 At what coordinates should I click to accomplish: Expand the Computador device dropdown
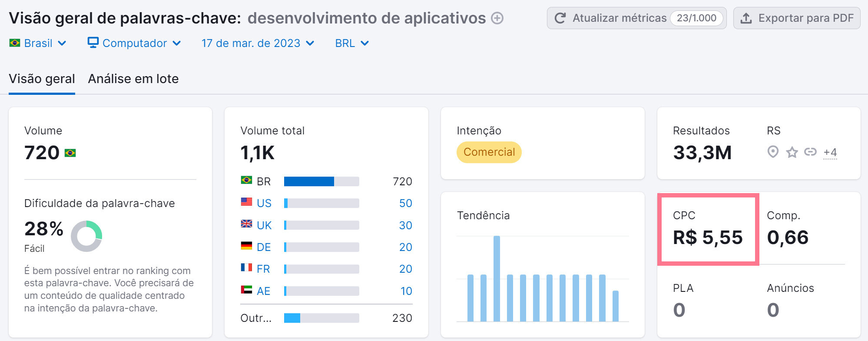click(135, 43)
